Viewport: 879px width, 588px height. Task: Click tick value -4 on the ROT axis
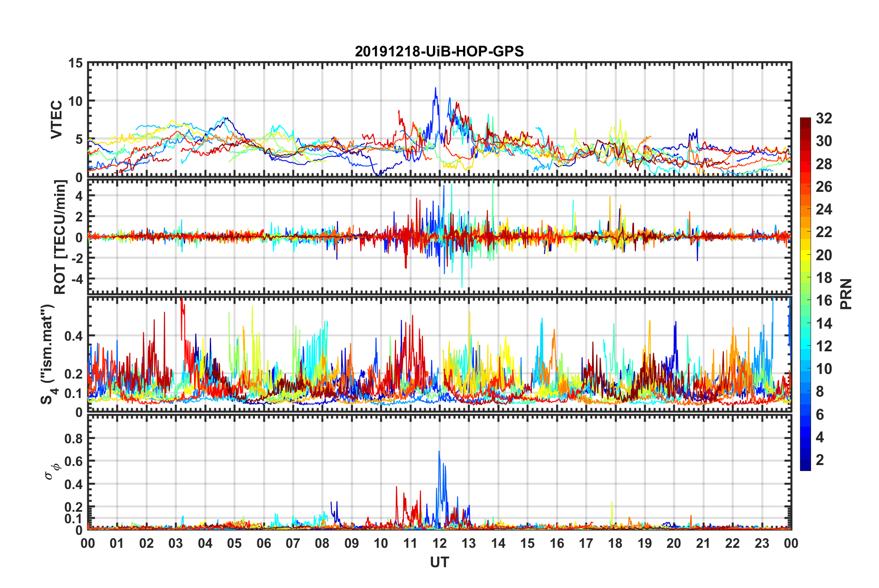(x=78, y=279)
